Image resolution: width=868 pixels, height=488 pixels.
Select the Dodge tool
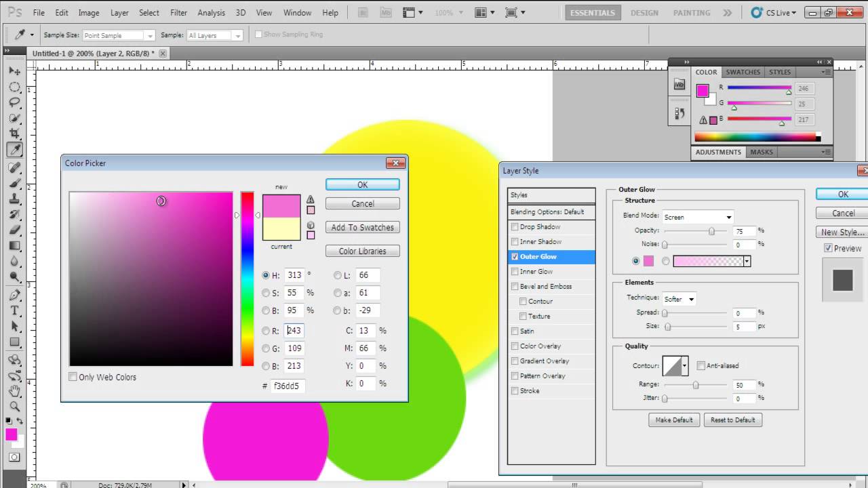click(x=14, y=277)
